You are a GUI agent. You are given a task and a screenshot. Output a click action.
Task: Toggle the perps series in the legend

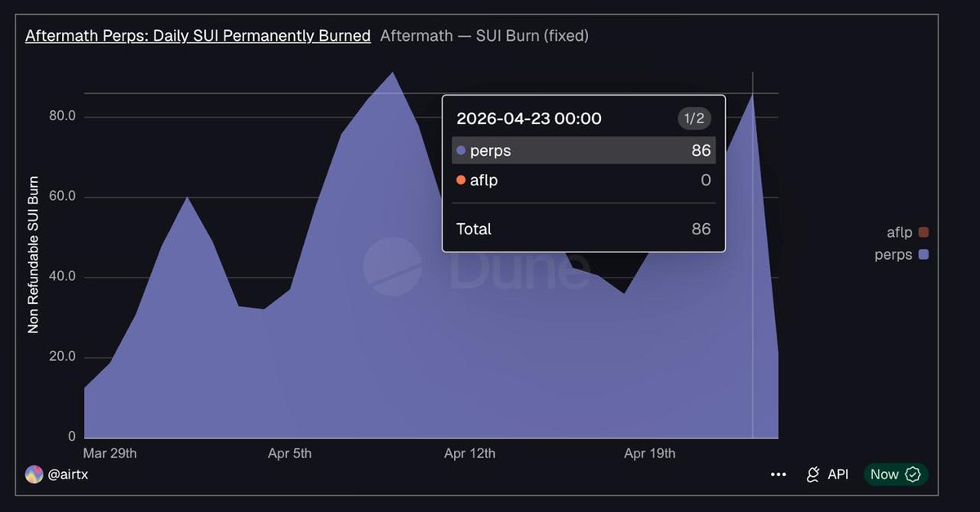click(902, 255)
